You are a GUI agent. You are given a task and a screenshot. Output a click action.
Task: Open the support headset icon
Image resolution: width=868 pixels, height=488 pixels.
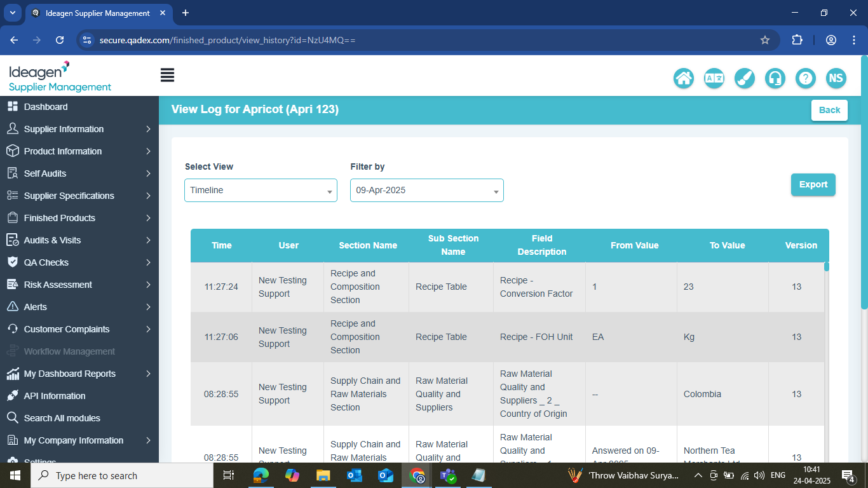tap(775, 78)
